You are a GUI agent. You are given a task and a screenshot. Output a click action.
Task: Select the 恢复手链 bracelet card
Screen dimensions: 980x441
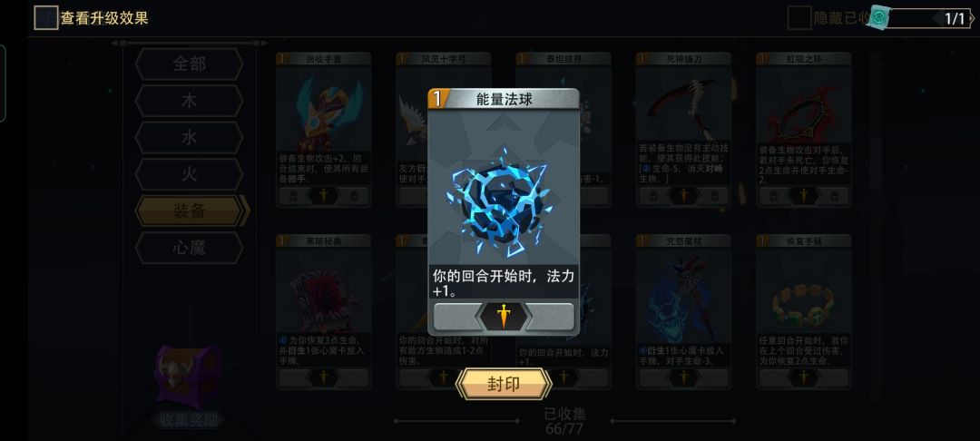pyautogui.click(x=804, y=312)
